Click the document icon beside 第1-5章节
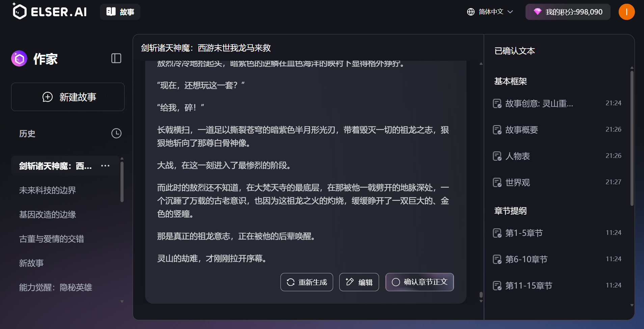Screen dimensions: 644x329 tap(497, 233)
